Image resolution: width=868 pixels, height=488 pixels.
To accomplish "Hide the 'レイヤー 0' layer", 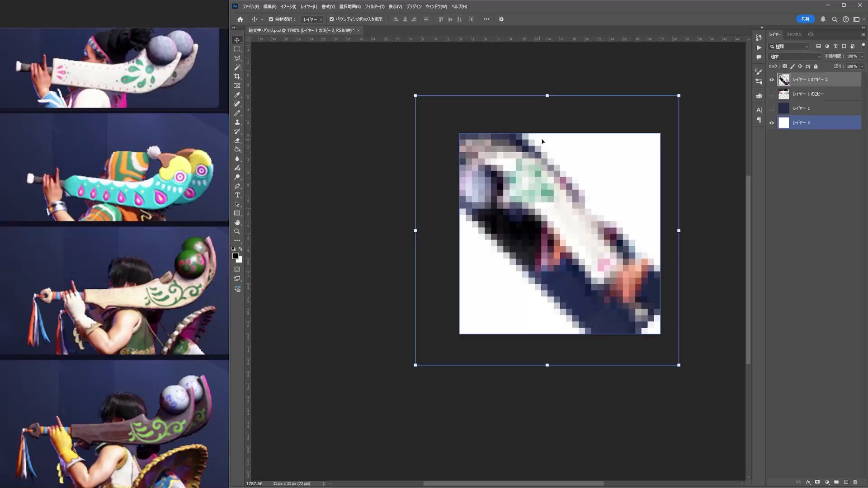I will 772,123.
